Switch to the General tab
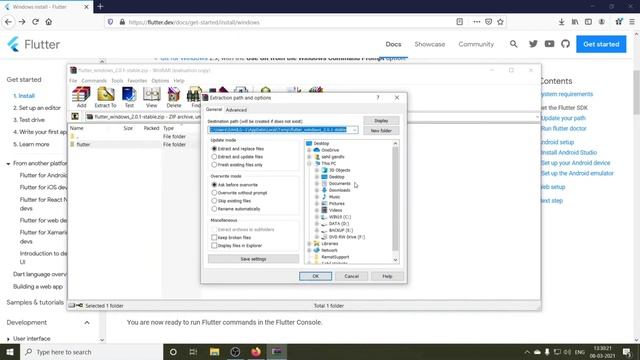 click(x=213, y=109)
